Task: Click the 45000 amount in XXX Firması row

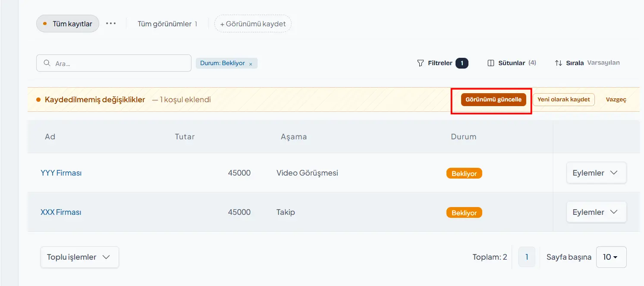Action: [x=239, y=212]
